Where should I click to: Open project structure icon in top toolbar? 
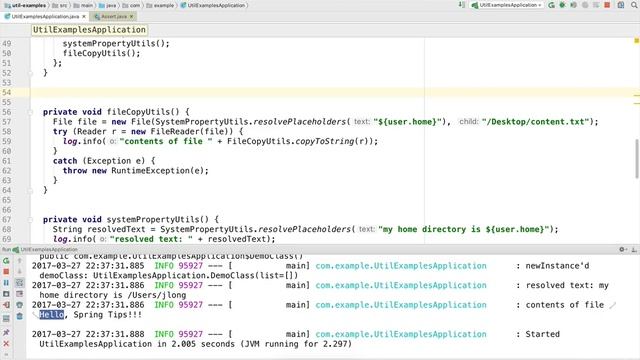point(621,5)
